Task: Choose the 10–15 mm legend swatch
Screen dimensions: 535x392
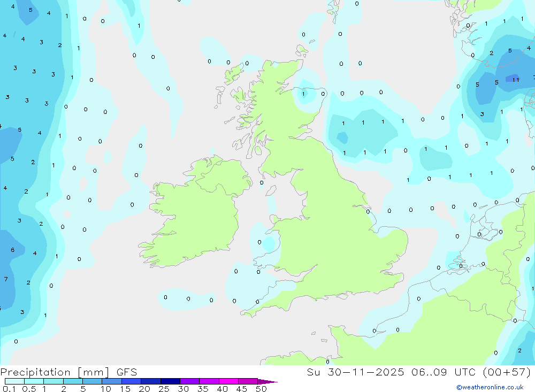Action: tap(112, 381)
